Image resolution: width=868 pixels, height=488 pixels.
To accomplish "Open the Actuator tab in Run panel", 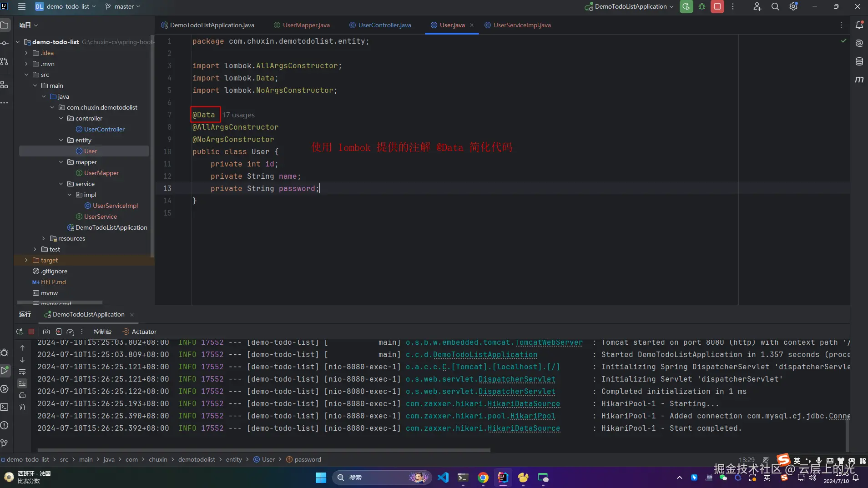I will 140,332.
